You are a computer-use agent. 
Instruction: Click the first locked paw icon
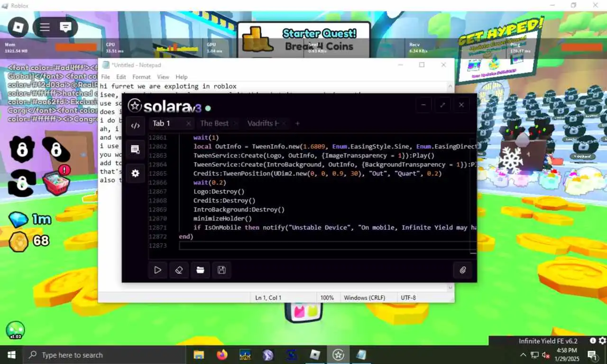tap(22, 149)
